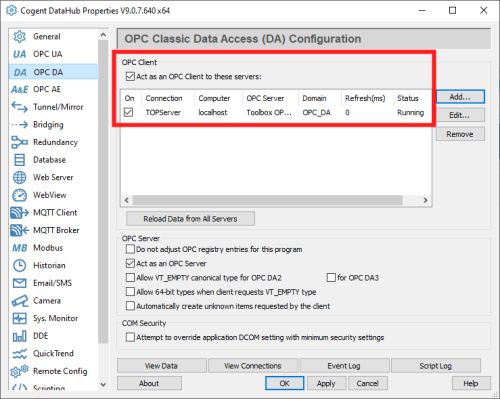Click server list scroll left arrow
The width and height of the screenshot is (500, 399).
127,200
